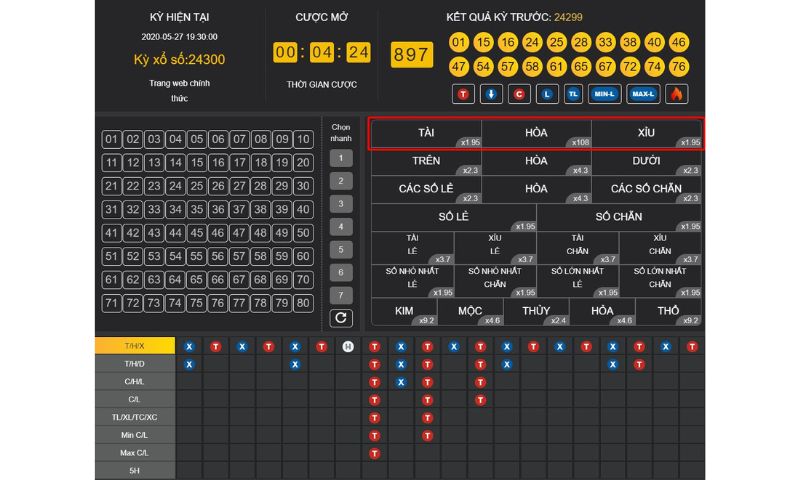Click the red C filter icon
800x480 pixels.
coord(519,94)
